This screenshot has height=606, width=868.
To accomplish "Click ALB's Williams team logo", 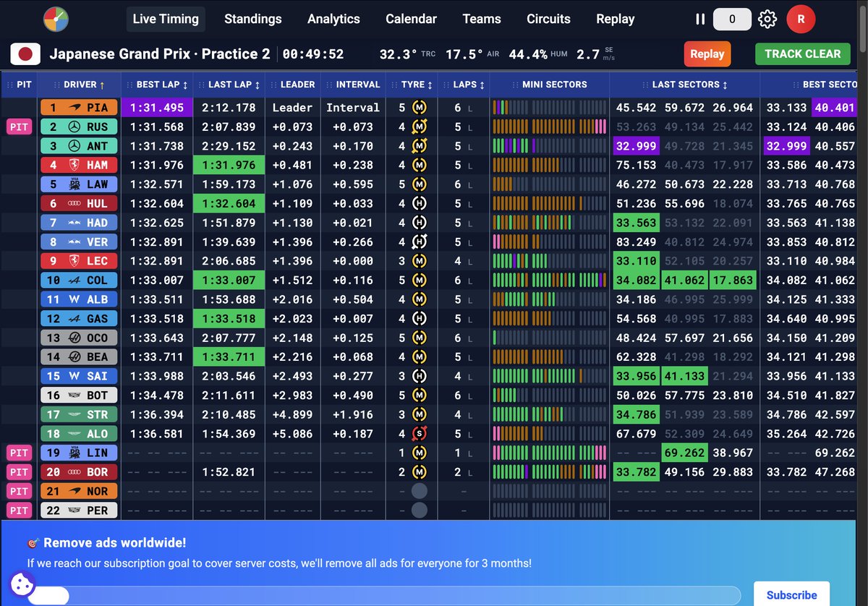I will pyautogui.click(x=73, y=299).
